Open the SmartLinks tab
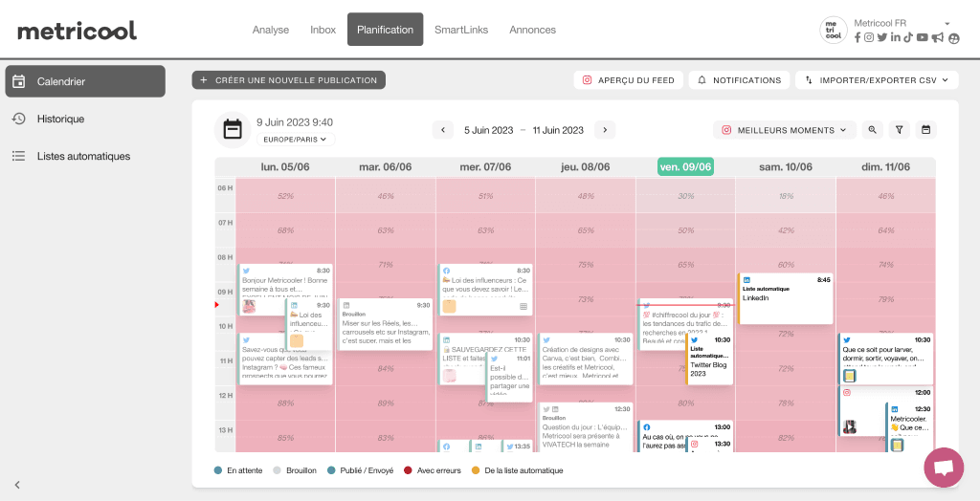980x501 pixels. [461, 30]
